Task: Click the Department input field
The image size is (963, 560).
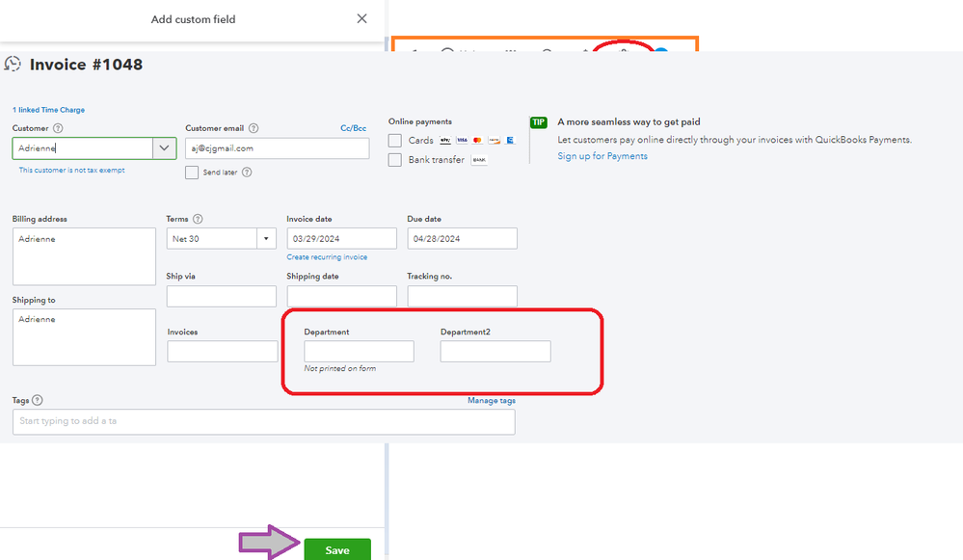Action: pyautogui.click(x=359, y=351)
